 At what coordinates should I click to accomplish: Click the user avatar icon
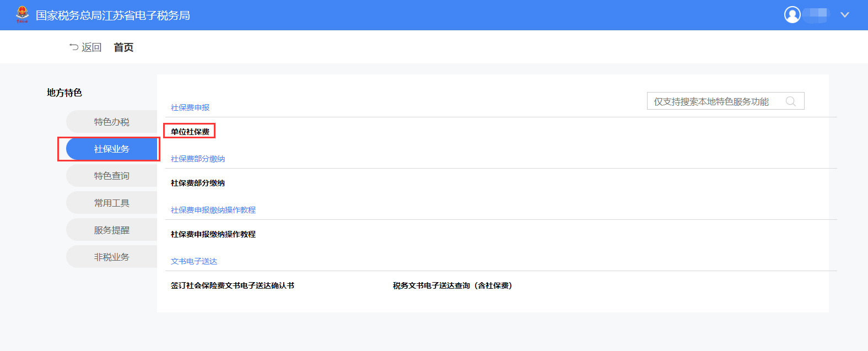coord(792,15)
